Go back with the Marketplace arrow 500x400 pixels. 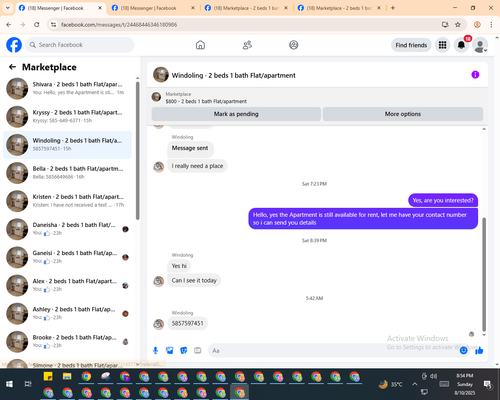(12, 67)
